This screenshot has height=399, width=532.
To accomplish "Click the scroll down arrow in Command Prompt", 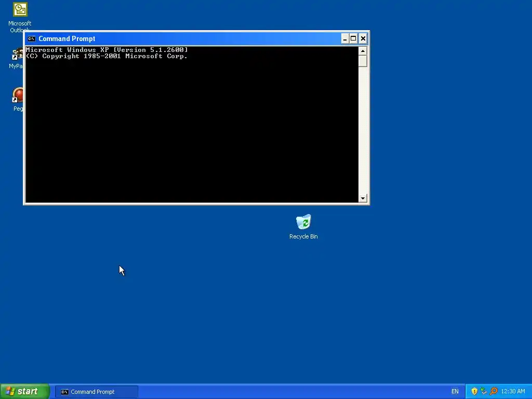I will 363,198.
